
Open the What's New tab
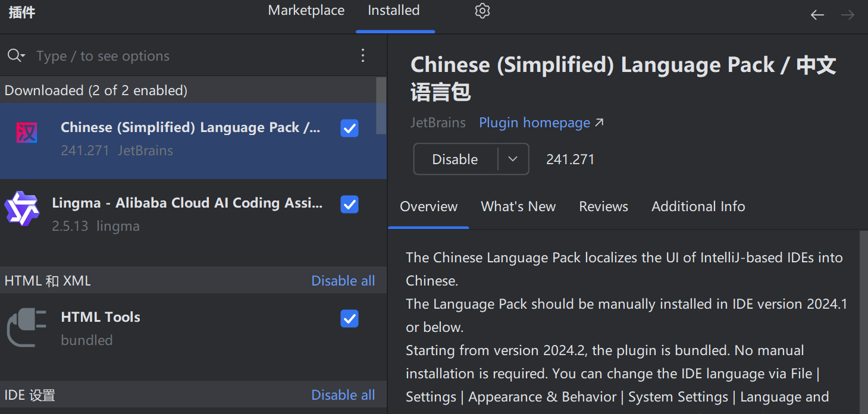(518, 206)
